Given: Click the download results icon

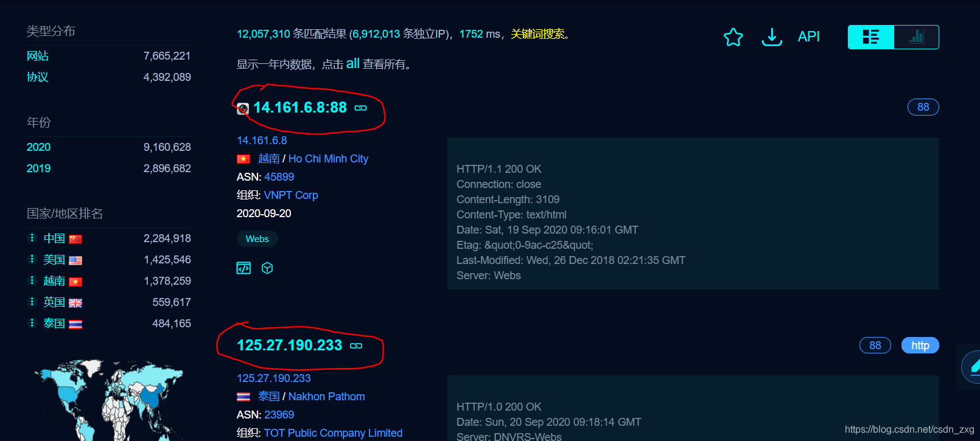Looking at the screenshot, I should click(x=772, y=37).
